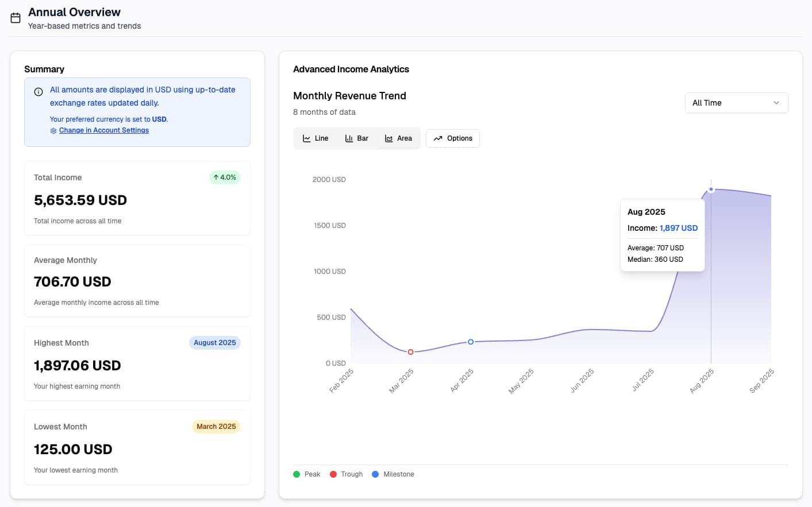Click the Aug 2025 income tooltip card
The image size is (812, 507).
(x=662, y=234)
